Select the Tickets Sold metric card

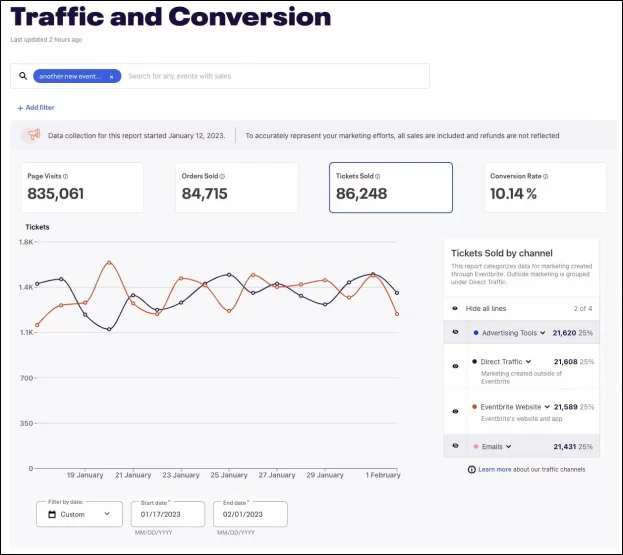(390, 187)
